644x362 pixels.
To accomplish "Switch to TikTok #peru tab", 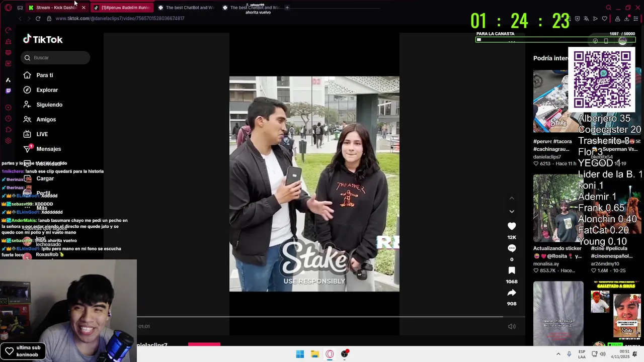I will pos(122,8).
